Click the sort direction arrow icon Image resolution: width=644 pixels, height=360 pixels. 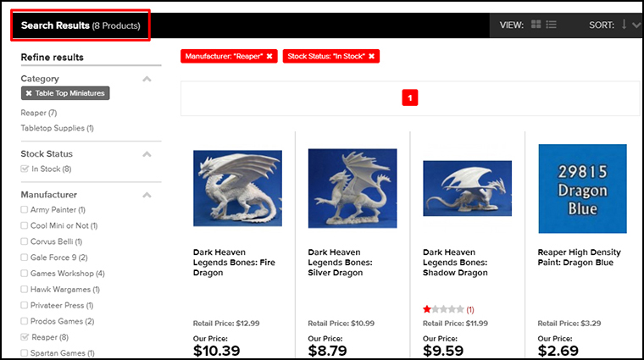[624, 25]
